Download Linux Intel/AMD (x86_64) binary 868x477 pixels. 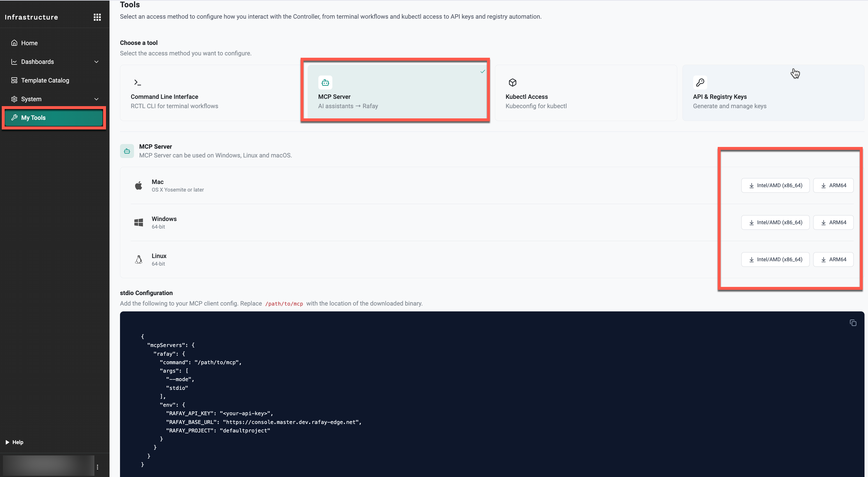coord(775,259)
